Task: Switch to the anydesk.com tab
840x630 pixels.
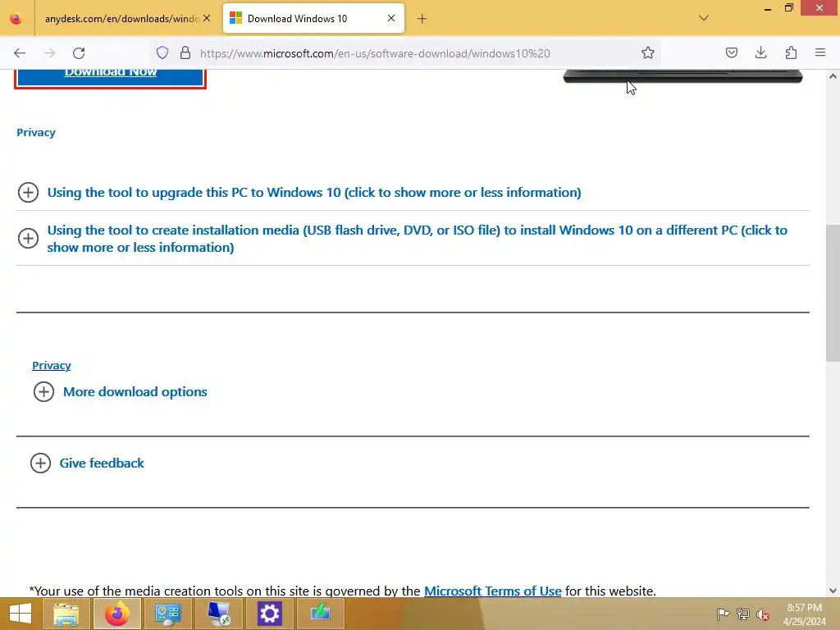Action: pos(121,19)
